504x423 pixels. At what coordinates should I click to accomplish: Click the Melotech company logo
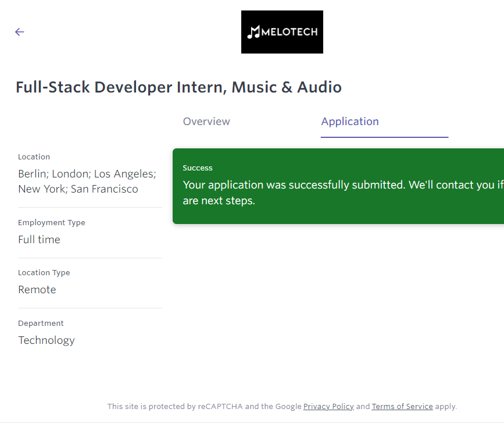click(x=282, y=32)
